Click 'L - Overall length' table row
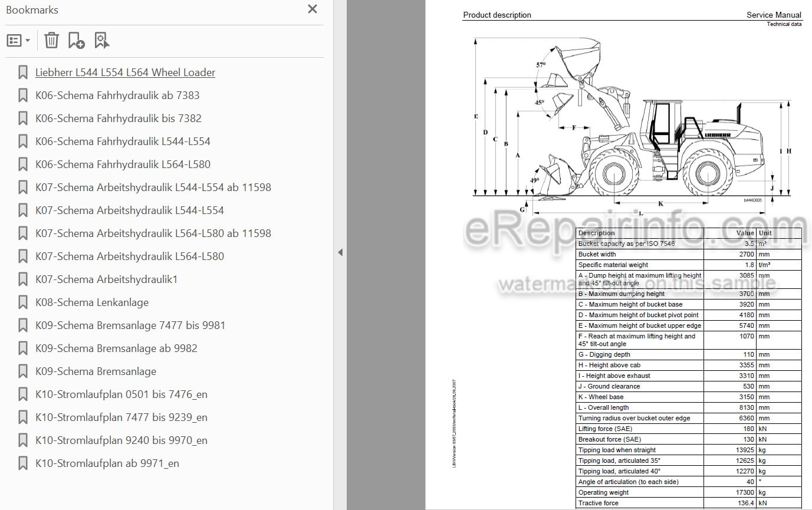Screen dimensions: 812x510 [689, 407]
